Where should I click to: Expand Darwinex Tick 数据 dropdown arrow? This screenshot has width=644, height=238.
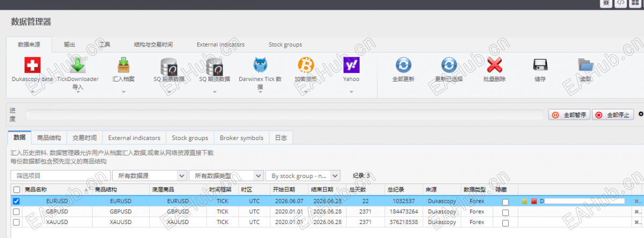tap(260, 91)
